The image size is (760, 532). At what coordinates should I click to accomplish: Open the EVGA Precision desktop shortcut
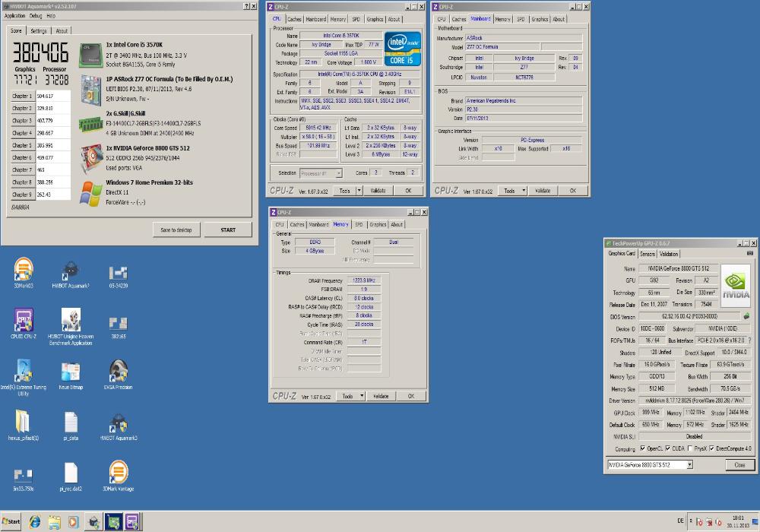(x=119, y=375)
